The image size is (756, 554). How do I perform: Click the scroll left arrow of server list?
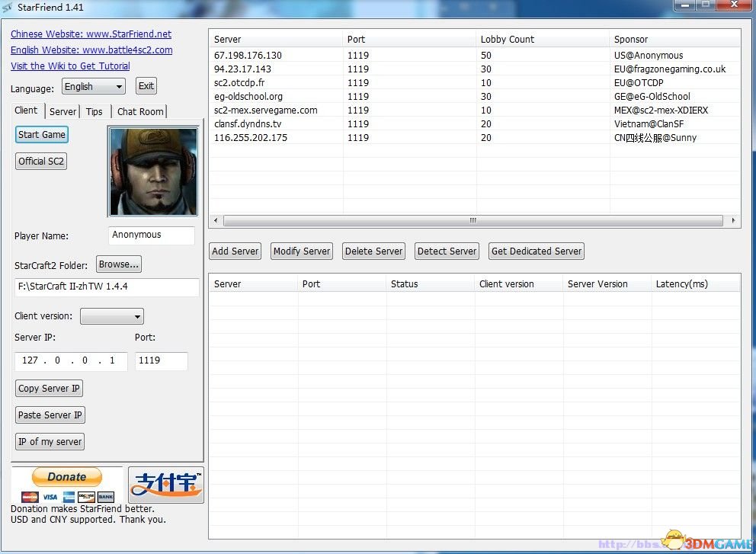tap(216, 220)
